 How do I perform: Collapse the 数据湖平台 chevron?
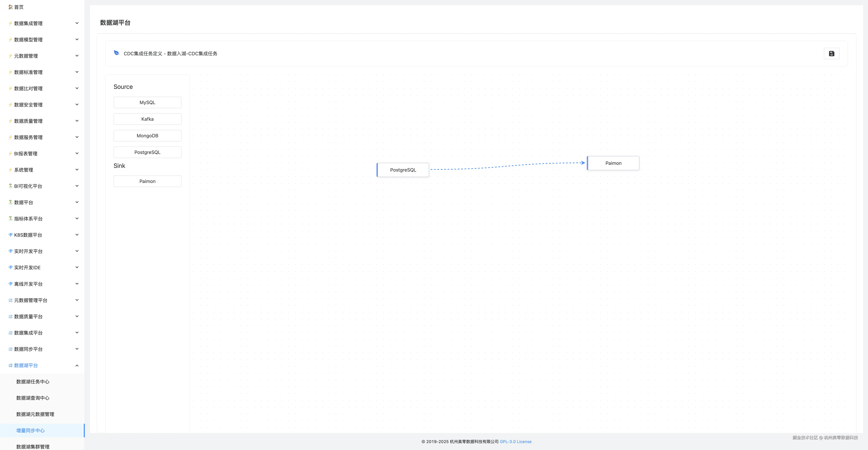coord(77,365)
